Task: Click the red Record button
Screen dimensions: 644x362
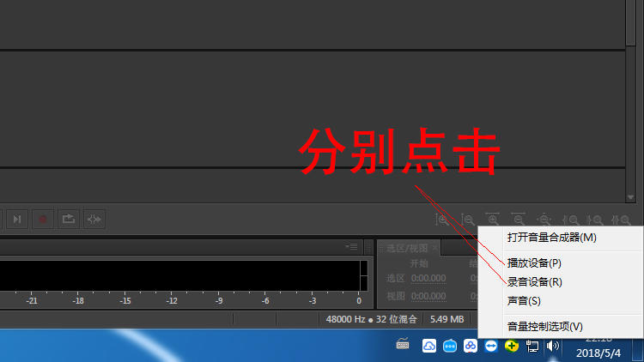Action: click(x=41, y=220)
